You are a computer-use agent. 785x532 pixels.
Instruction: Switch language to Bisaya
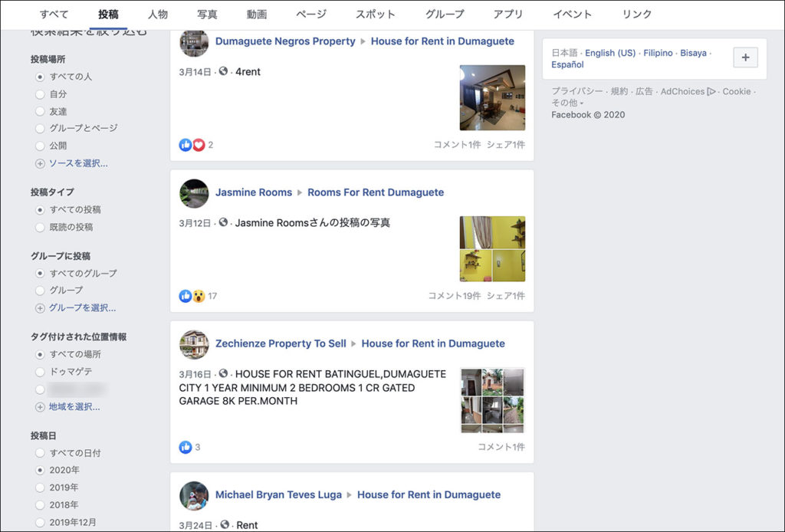tap(693, 53)
